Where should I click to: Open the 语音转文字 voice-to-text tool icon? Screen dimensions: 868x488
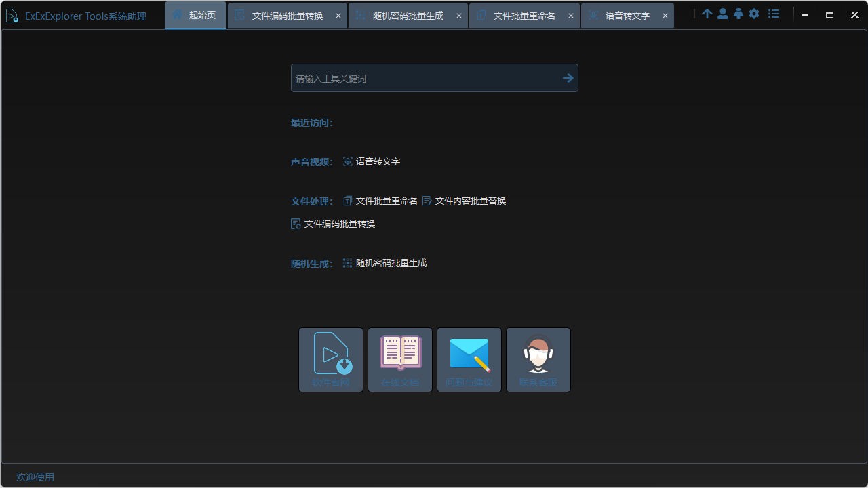[x=347, y=161]
